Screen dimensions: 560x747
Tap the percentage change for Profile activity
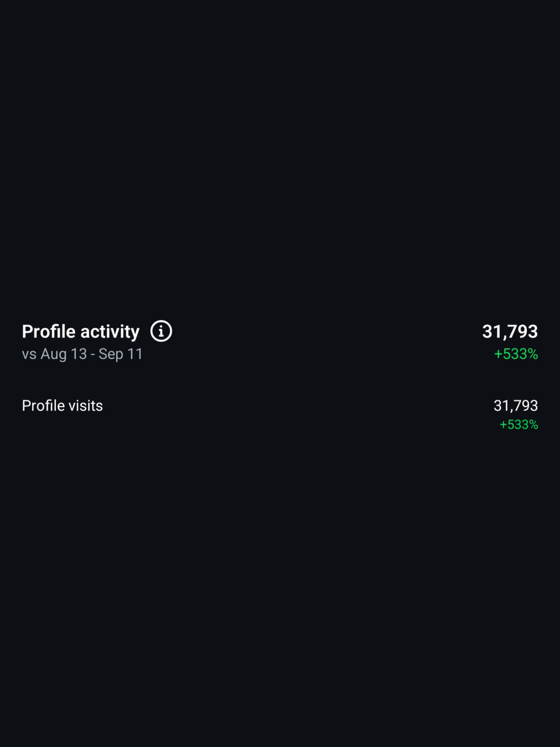click(x=516, y=354)
